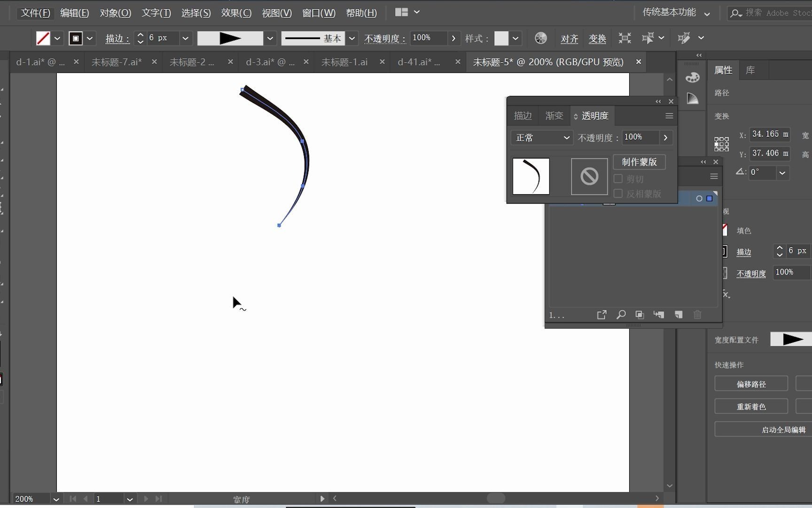The width and height of the screenshot is (812, 508).
Task: Click the 对齐 align link
Action: tap(569, 39)
